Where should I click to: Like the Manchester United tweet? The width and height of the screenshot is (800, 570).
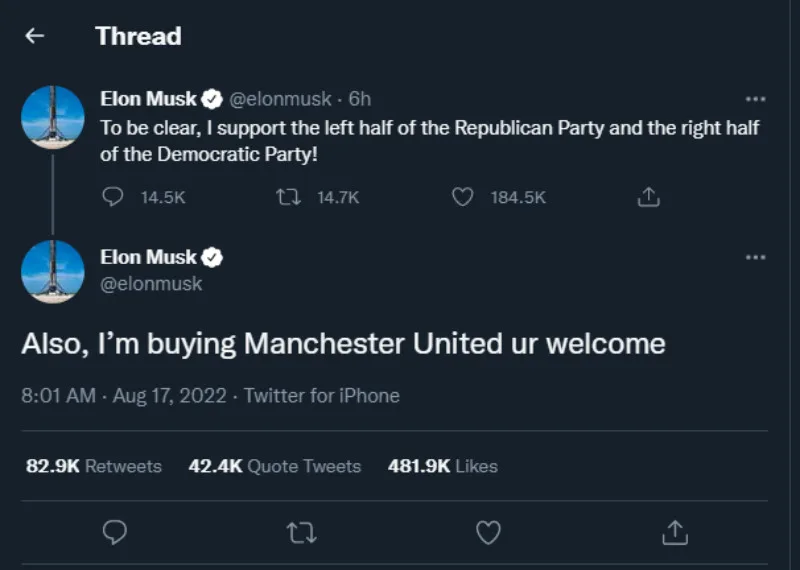[x=487, y=531]
